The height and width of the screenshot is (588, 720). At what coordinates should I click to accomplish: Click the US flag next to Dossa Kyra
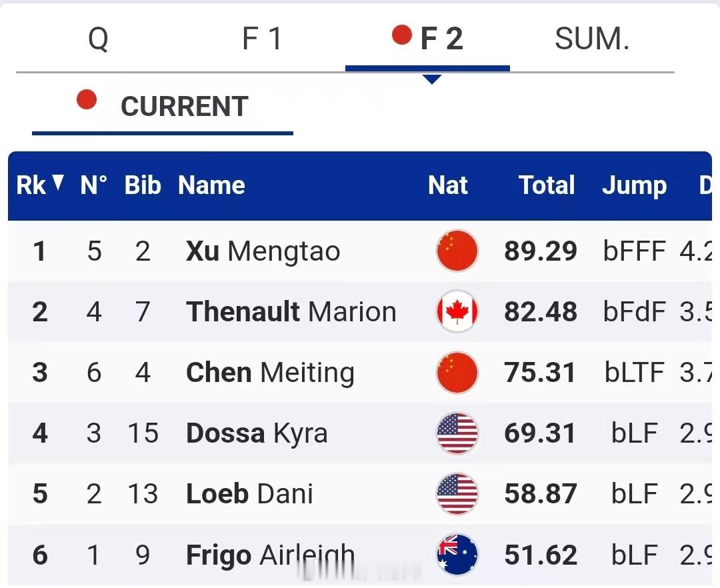457,433
